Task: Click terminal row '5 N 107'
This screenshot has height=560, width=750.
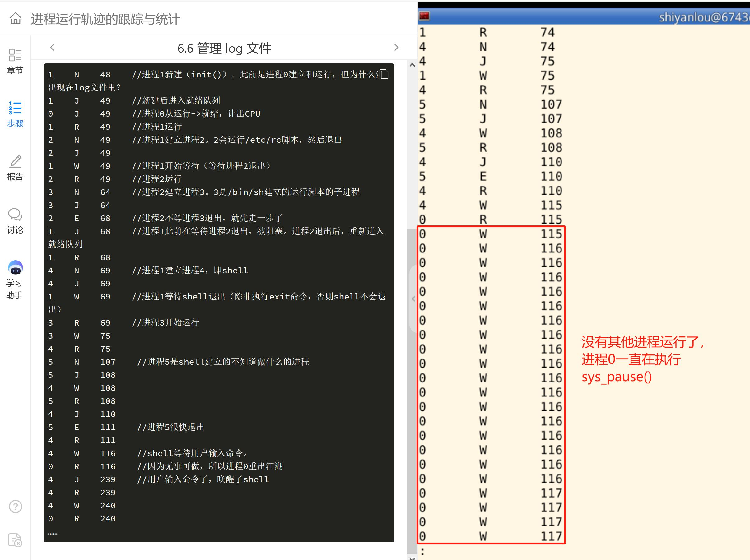Action: (x=491, y=104)
